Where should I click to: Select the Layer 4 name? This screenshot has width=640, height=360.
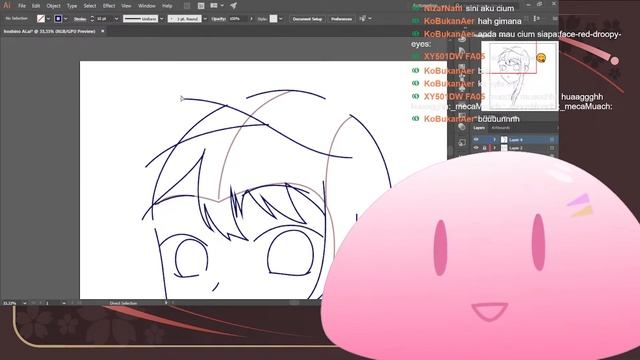pos(516,140)
